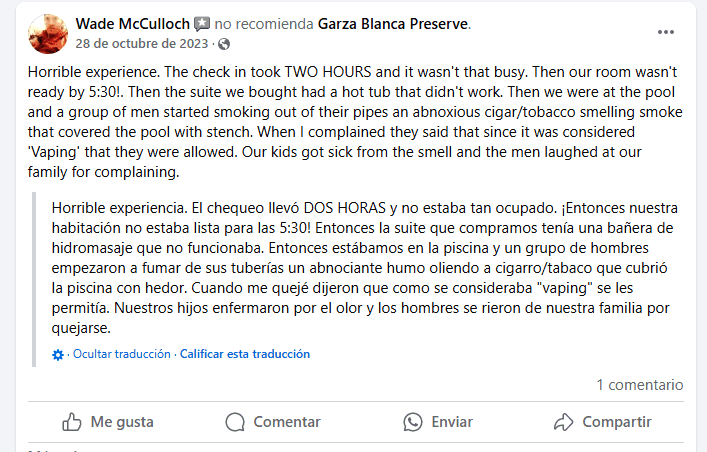Click Wade McCulloch's profile picture

pos(46,33)
